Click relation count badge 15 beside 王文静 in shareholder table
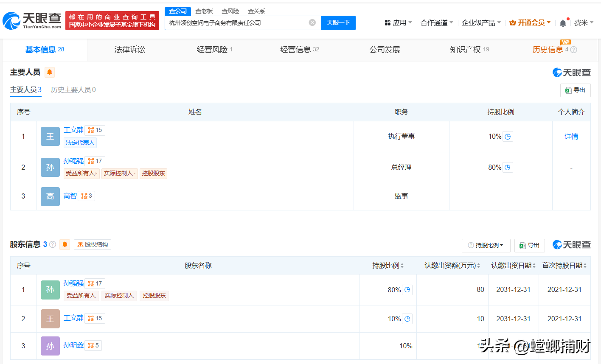Image resolution: width=601 pixels, height=364 pixels. (x=95, y=318)
